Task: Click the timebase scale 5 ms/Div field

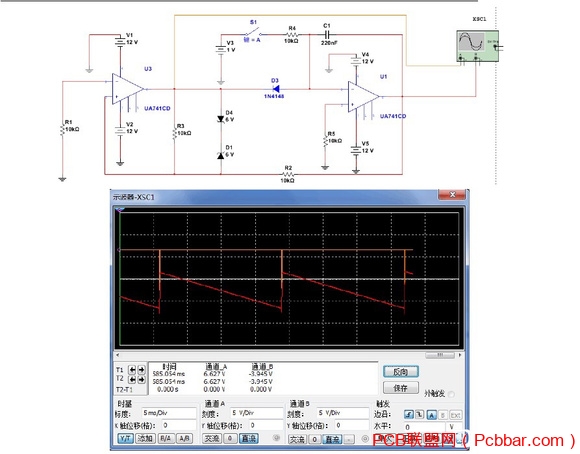Action: pyautogui.click(x=169, y=413)
